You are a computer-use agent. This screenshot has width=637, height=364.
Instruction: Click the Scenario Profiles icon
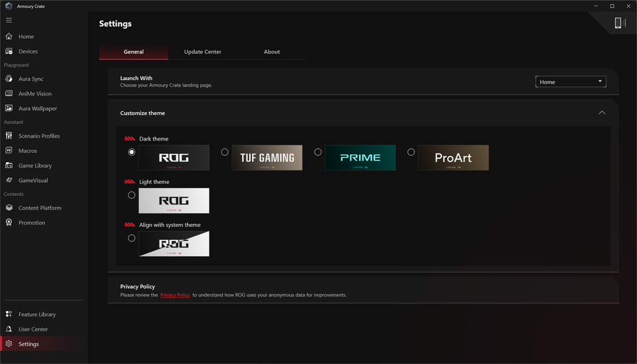pyautogui.click(x=9, y=135)
